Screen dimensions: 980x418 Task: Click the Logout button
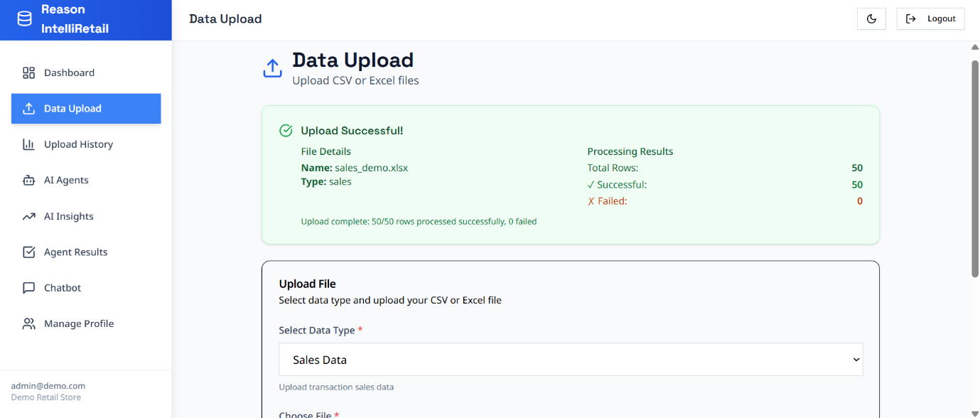(931, 18)
